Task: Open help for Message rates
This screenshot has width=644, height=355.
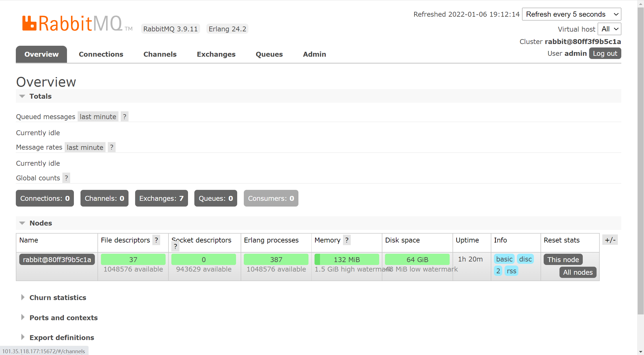Action: point(112,147)
